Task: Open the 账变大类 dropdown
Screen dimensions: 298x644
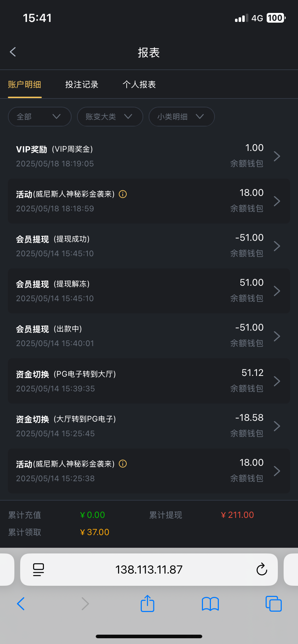Action: (x=110, y=116)
